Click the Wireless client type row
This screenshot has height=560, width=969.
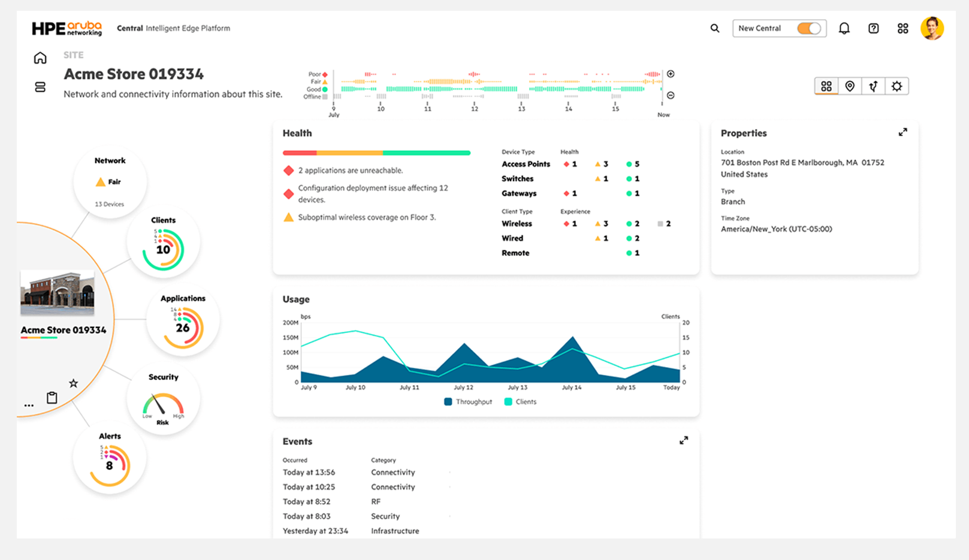point(587,223)
